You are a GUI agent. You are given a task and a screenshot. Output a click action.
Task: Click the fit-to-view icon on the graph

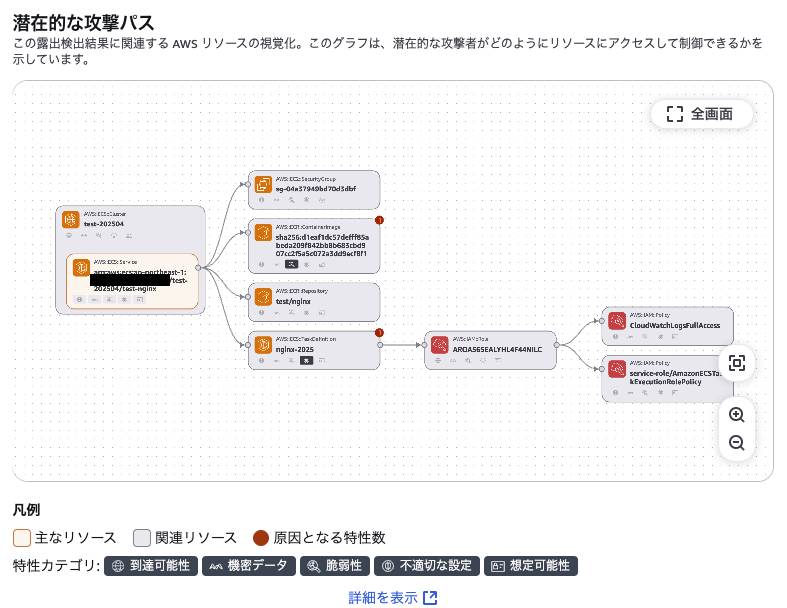click(736, 363)
